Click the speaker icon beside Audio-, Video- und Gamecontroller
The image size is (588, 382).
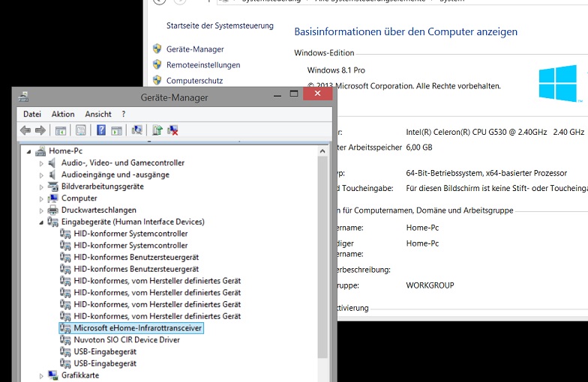pyautogui.click(x=52, y=163)
